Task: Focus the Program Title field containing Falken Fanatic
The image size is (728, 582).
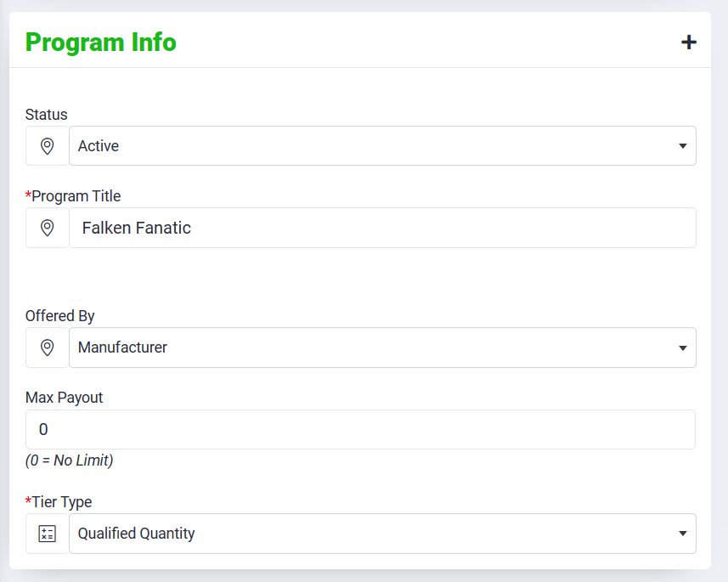Action: point(382,228)
